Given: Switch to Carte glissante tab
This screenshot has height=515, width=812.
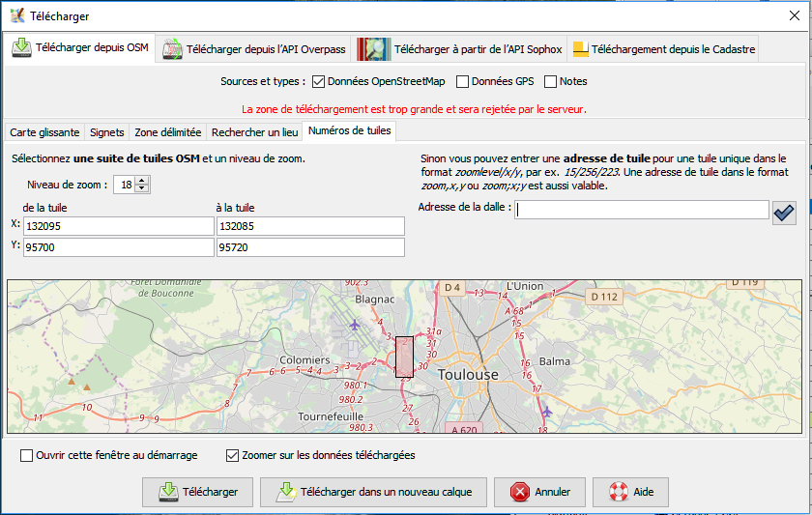Looking at the screenshot, I should 44,132.
